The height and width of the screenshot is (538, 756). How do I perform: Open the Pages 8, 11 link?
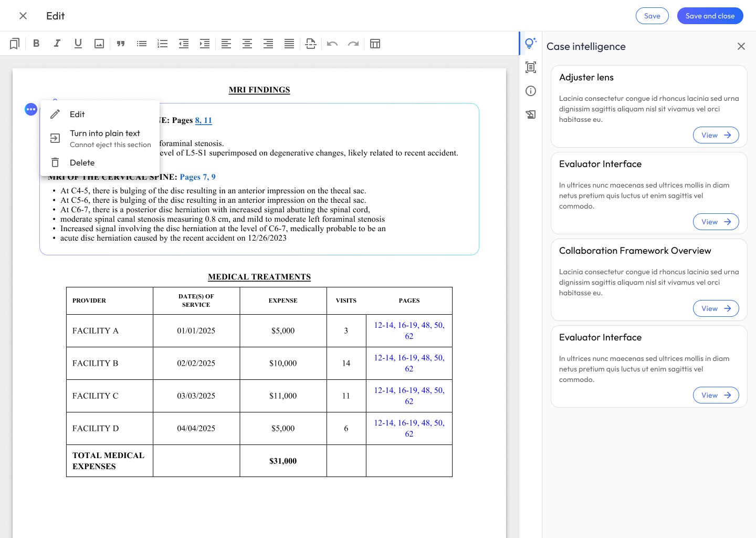(203, 120)
